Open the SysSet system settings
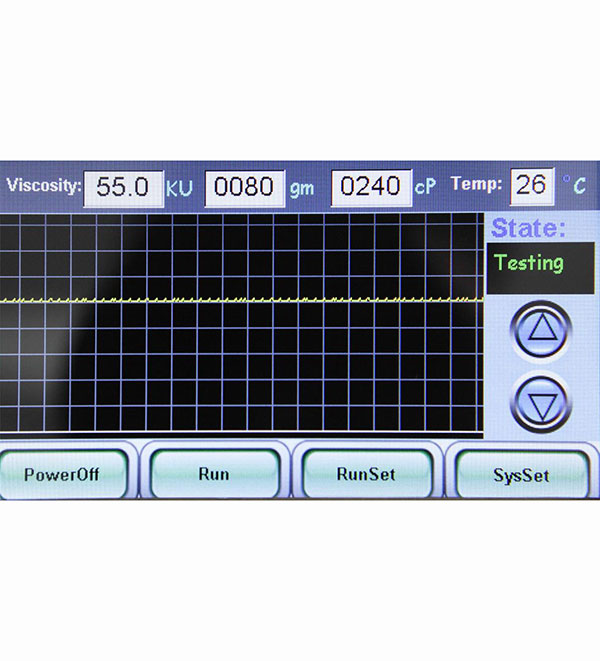The width and height of the screenshot is (600, 661). click(522, 476)
